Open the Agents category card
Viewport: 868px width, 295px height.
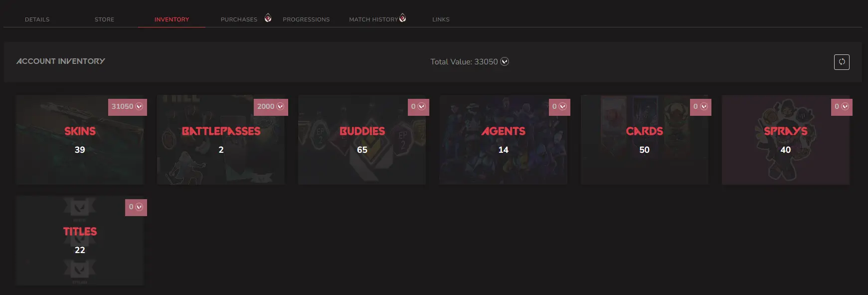[503, 140]
